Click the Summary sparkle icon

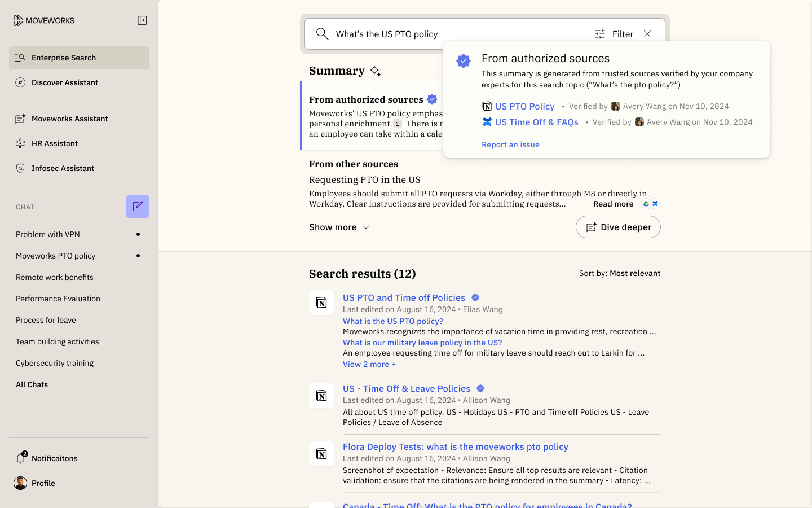[376, 71]
